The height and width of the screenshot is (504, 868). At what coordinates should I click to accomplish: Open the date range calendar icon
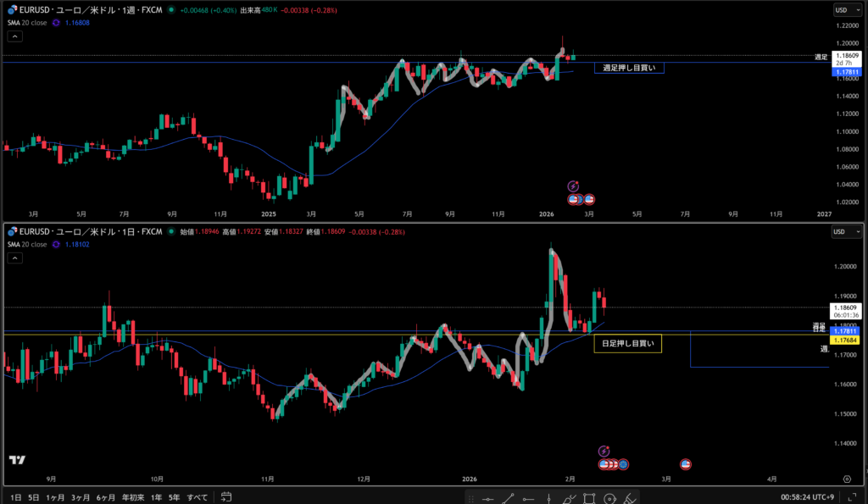click(226, 497)
